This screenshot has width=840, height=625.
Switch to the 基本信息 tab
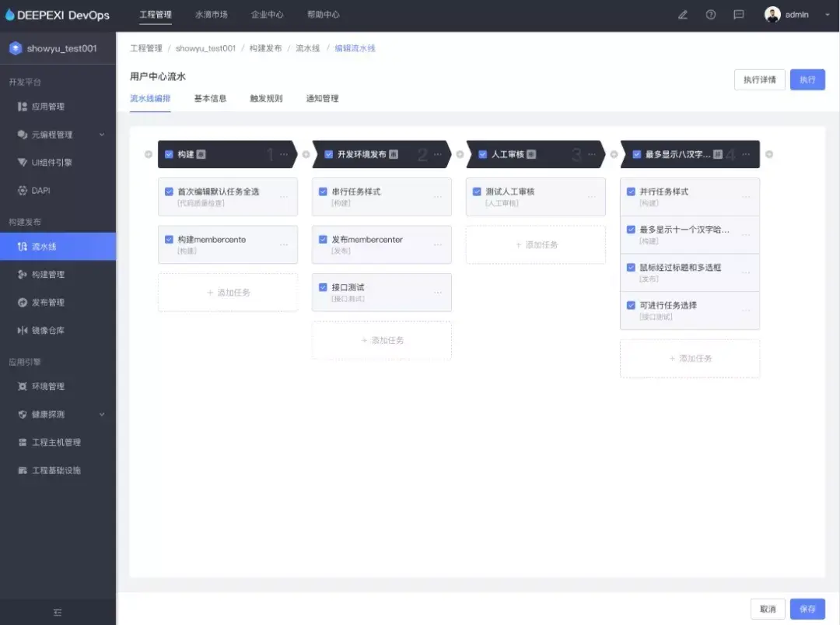(x=210, y=99)
